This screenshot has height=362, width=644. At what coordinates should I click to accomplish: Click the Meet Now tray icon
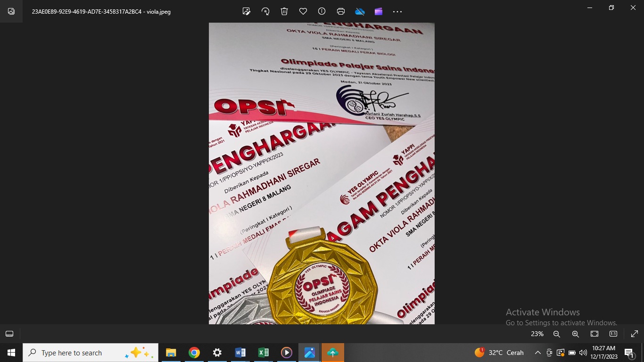549,353
